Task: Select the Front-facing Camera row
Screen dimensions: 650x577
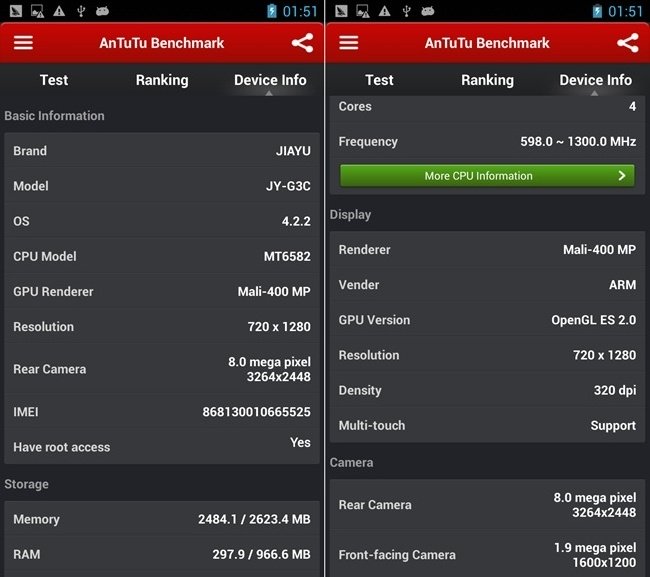Action: (487, 554)
